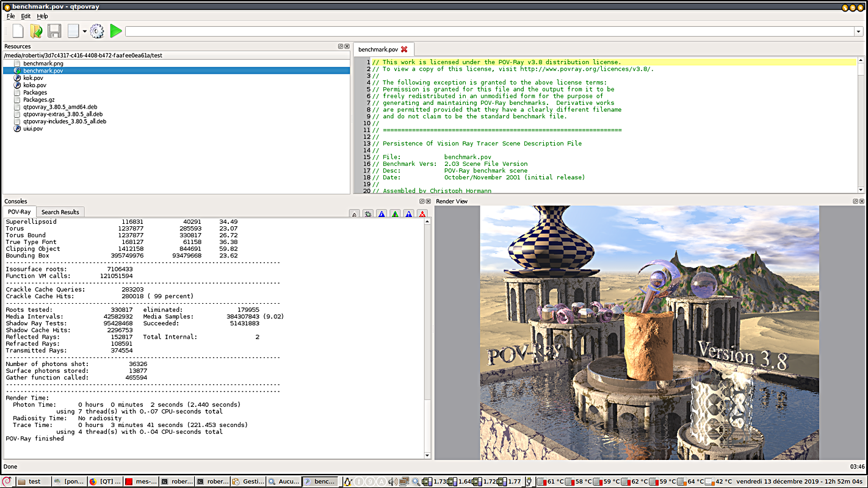Close the Consoles panel
868x488 pixels.
click(x=429, y=201)
